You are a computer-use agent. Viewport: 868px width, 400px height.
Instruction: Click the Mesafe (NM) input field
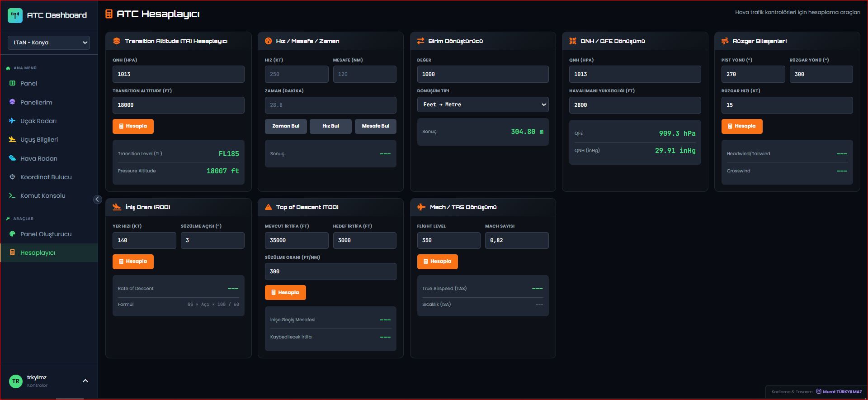coord(365,74)
